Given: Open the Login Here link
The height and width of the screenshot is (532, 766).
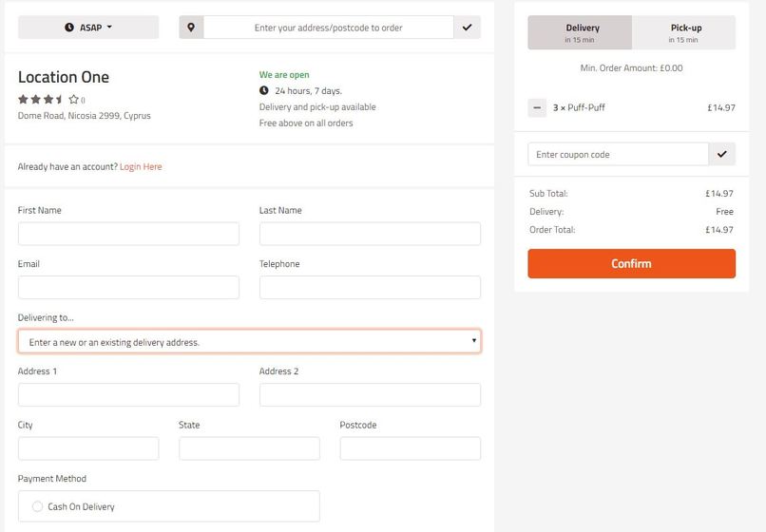Looking at the screenshot, I should click(x=141, y=166).
